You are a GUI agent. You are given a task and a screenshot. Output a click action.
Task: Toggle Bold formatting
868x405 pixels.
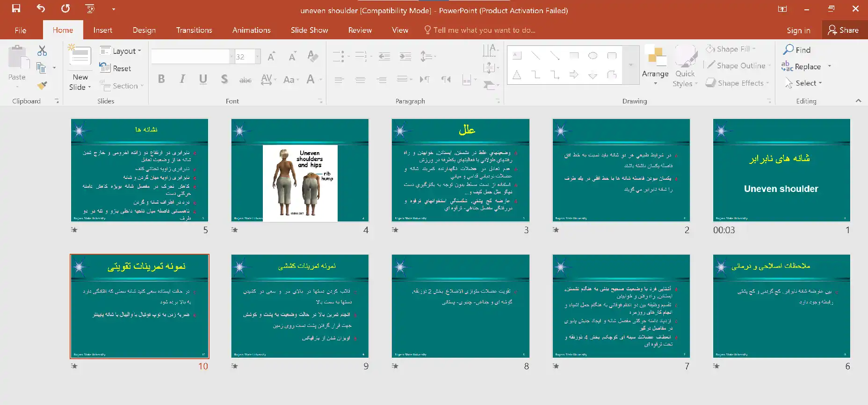point(161,79)
